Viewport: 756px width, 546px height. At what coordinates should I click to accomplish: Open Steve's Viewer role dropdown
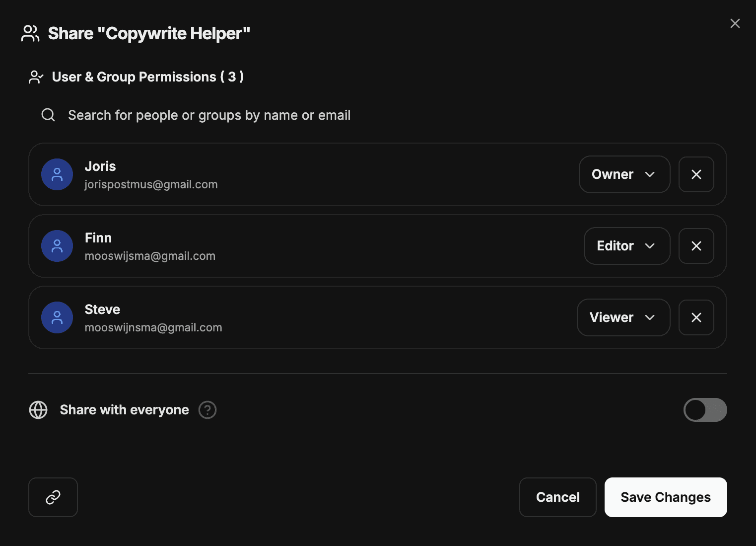pos(623,317)
